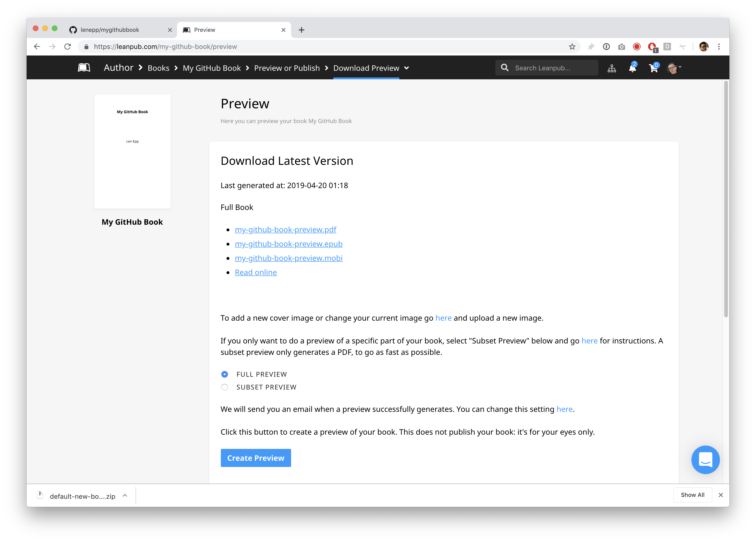Open my-github-book-preview.pdf link
Screen dimensions: 756x542
285,229
